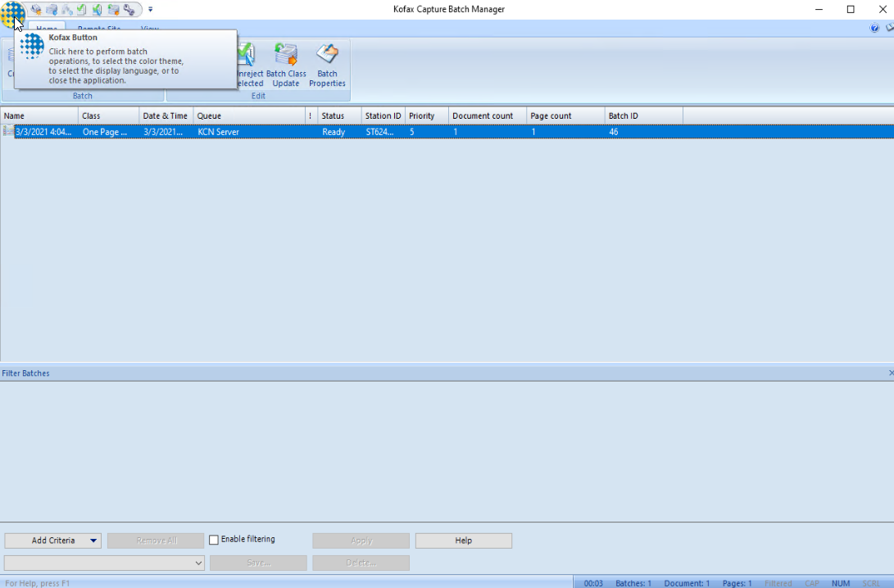894x588 pixels.
Task: Click the Filtered indicator in status bar
Action: pos(778,583)
